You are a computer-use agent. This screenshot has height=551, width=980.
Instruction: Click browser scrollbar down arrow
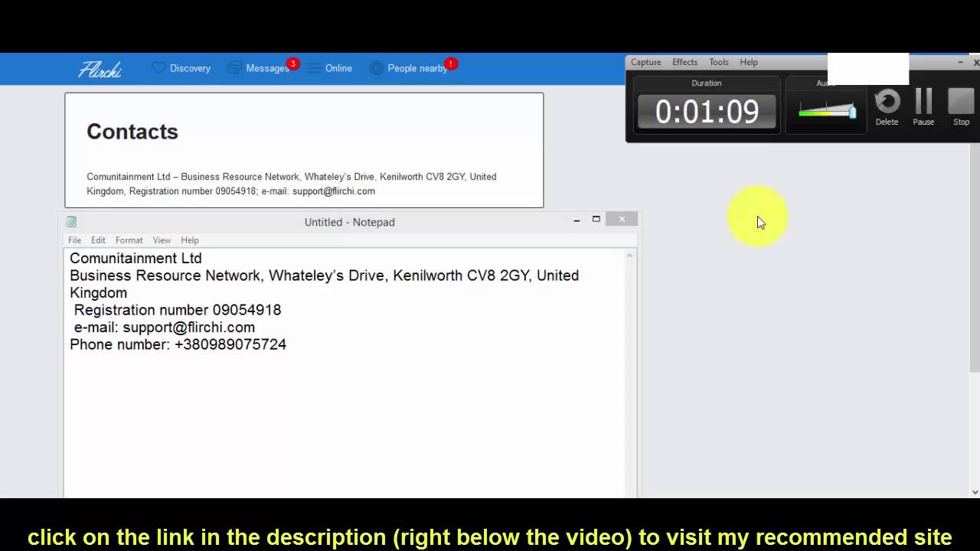[975, 491]
